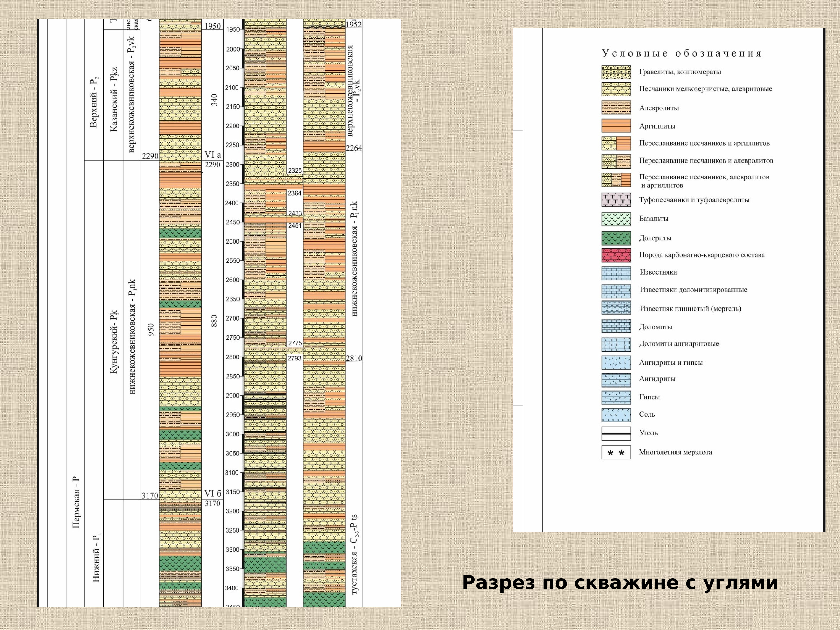Click the Доломиты dark blue legend swatch
Viewport: 840px width, 630px height.
coord(616,326)
